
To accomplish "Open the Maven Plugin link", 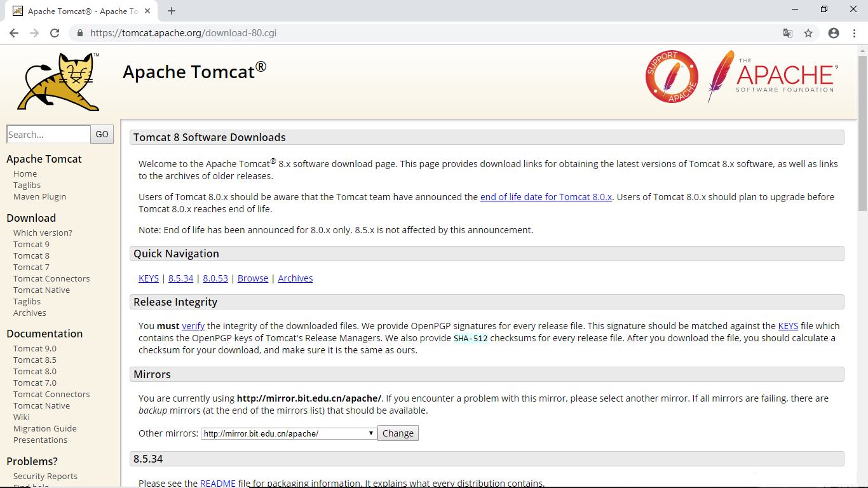I will [x=39, y=196].
